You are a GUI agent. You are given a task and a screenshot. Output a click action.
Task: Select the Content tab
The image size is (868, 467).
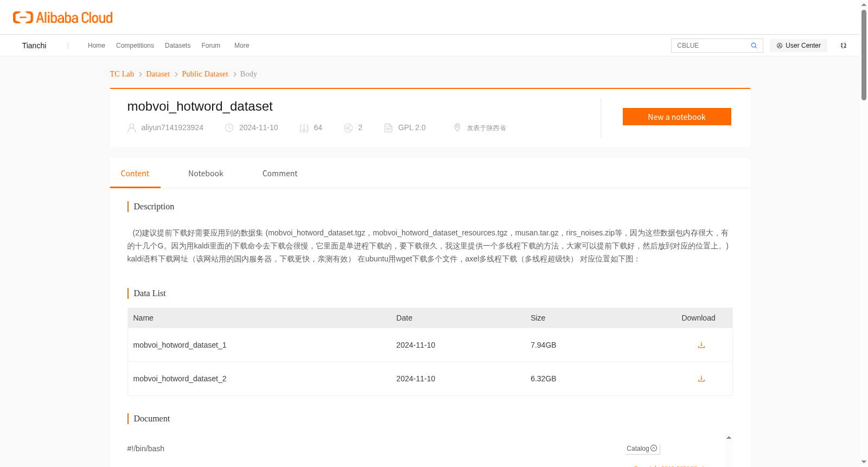tap(135, 174)
